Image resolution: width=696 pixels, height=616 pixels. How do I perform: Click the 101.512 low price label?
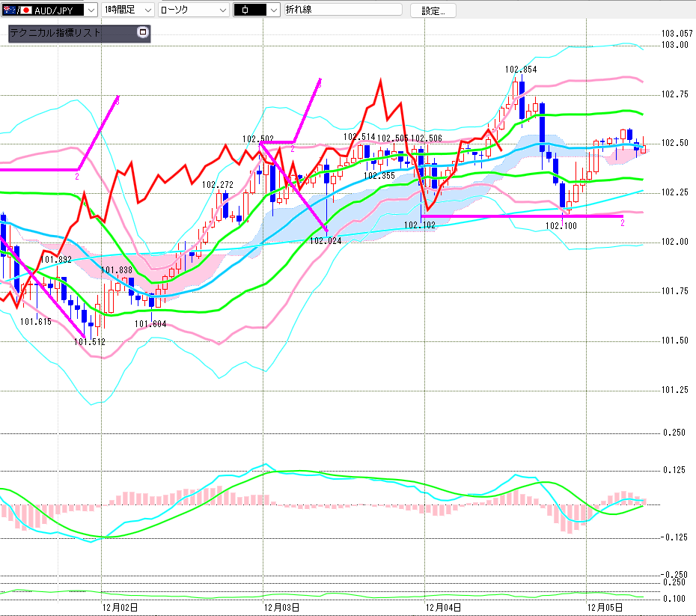pyautogui.click(x=89, y=342)
